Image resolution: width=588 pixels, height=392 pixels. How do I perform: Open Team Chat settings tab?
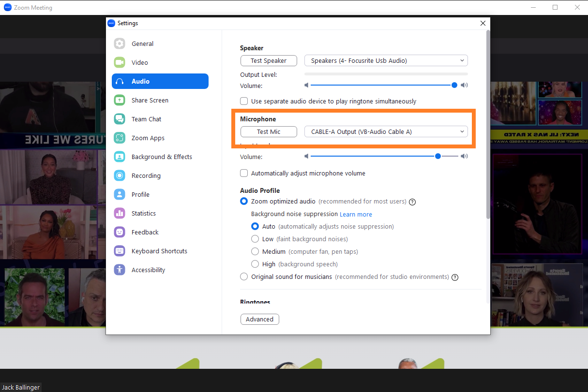(160, 119)
